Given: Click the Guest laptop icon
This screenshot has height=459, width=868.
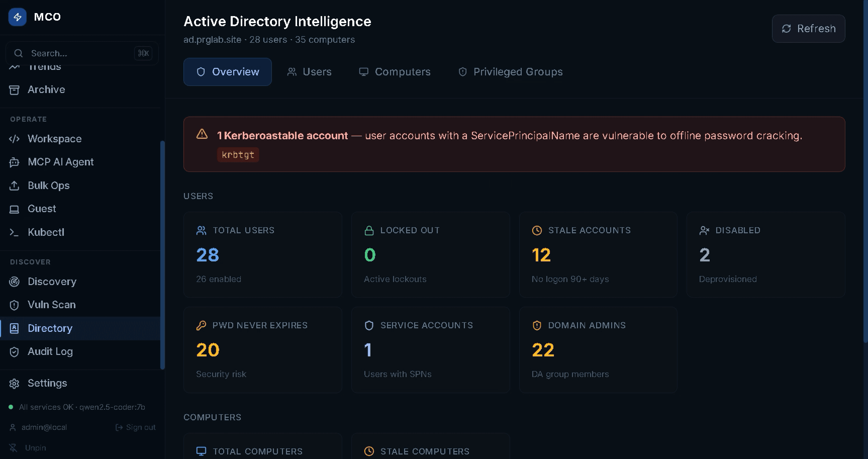Looking at the screenshot, I should 14,209.
